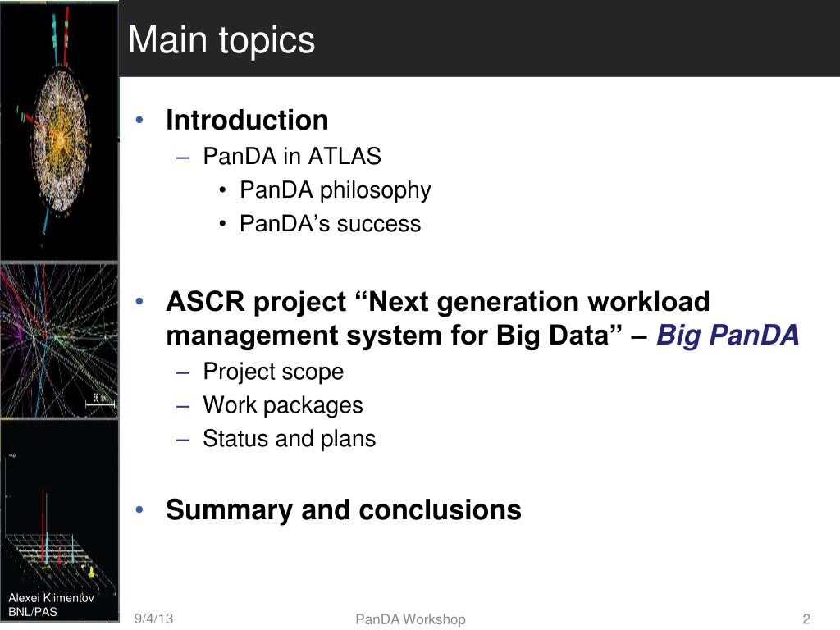Click 'Summary and conclusions' heading
Image resolution: width=840 pixels, height=630 pixels.
pos(344,510)
